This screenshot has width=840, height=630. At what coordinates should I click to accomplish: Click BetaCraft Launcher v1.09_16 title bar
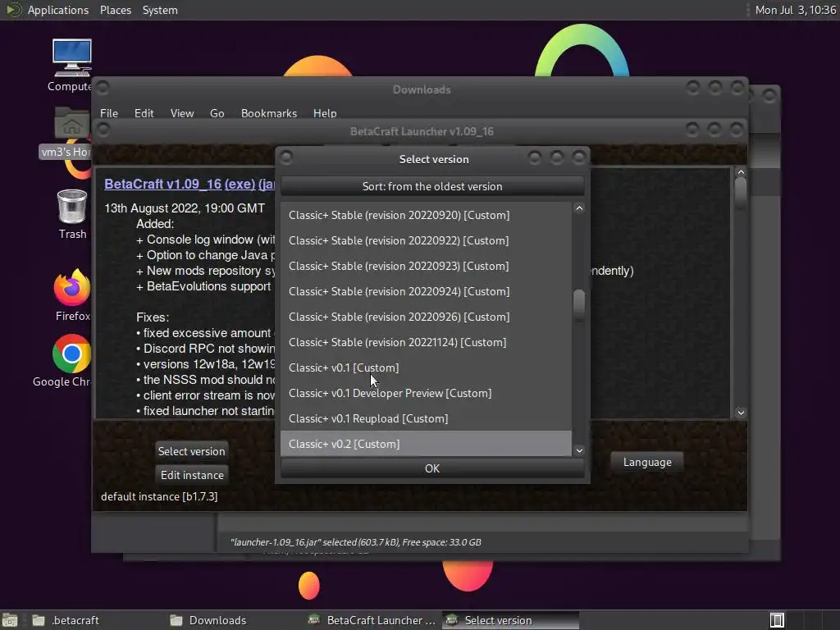[x=422, y=131]
